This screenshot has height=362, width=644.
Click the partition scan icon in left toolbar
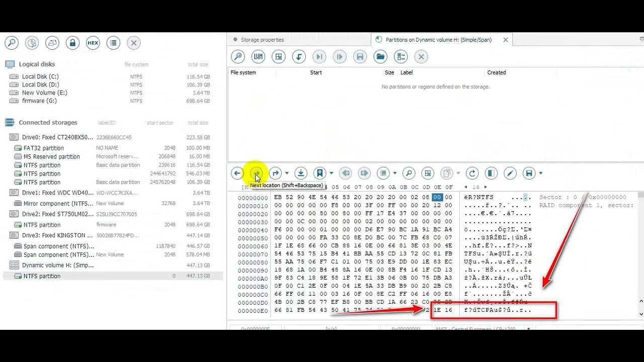coord(32,43)
